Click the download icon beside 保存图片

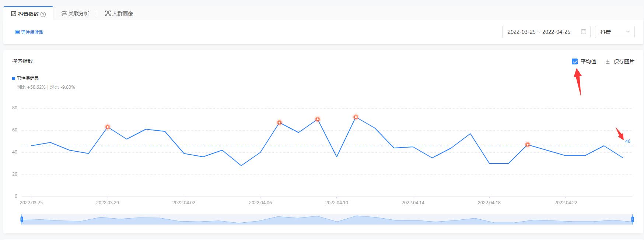pyautogui.click(x=608, y=61)
